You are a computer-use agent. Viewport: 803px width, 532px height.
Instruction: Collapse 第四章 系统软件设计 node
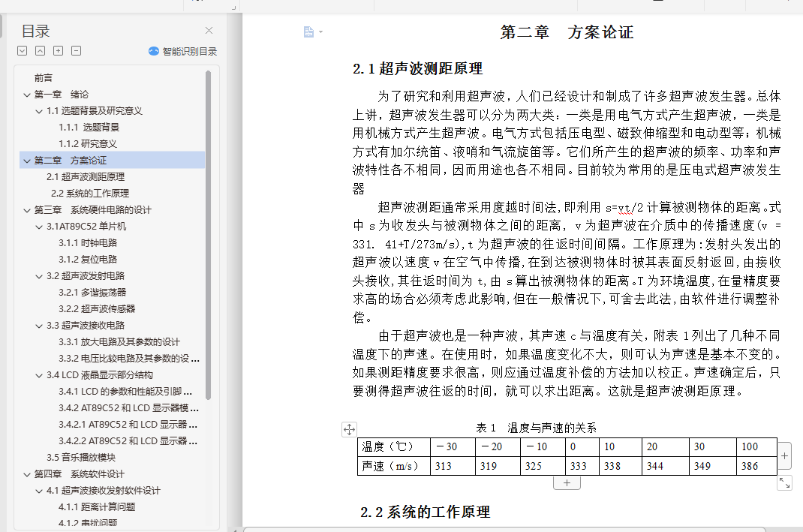[x=27, y=475]
